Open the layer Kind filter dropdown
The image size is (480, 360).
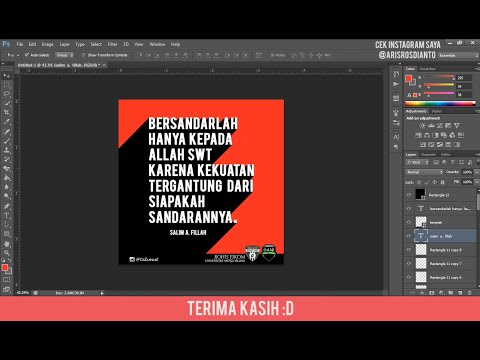417,162
